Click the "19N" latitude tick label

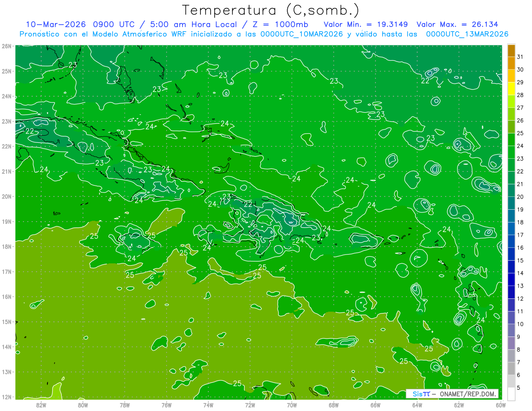(6, 221)
